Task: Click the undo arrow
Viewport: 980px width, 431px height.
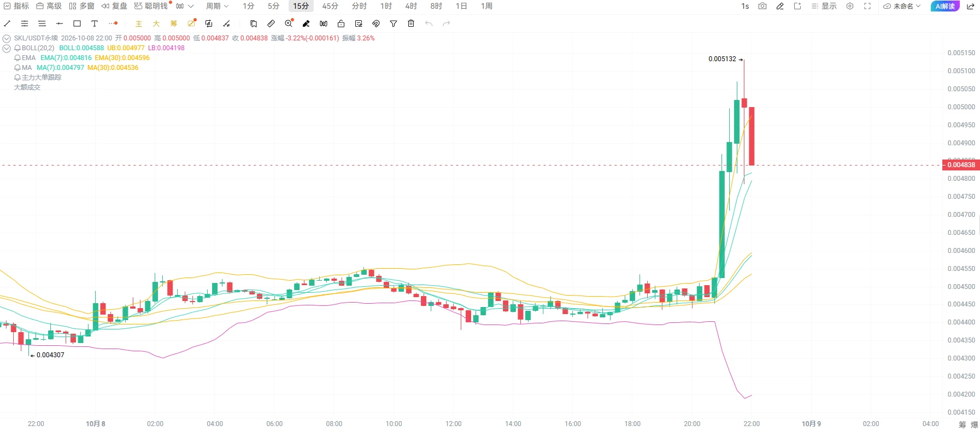Action: pyautogui.click(x=429, y=23)
